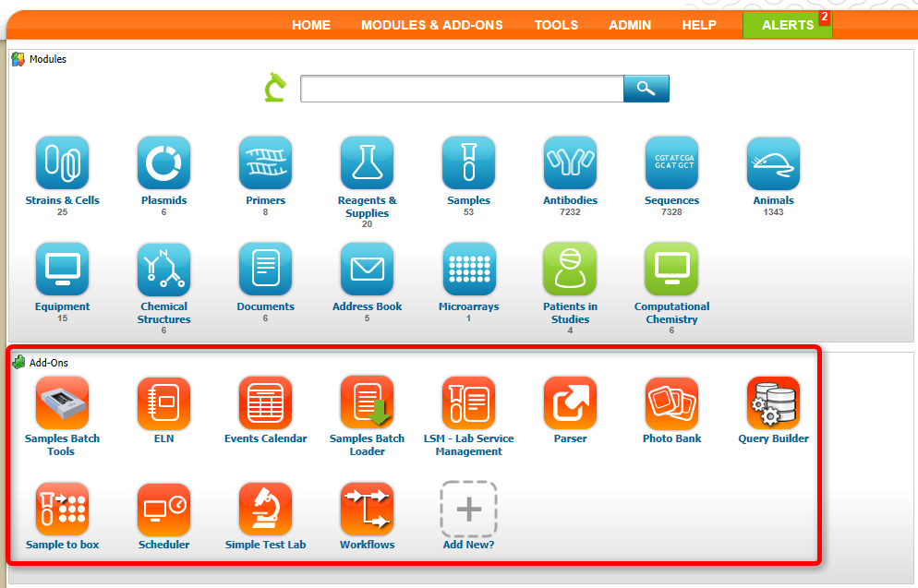Launch the Photo Bank icon
The height and width of the screenshot is (588, 918).
point(671,402)
